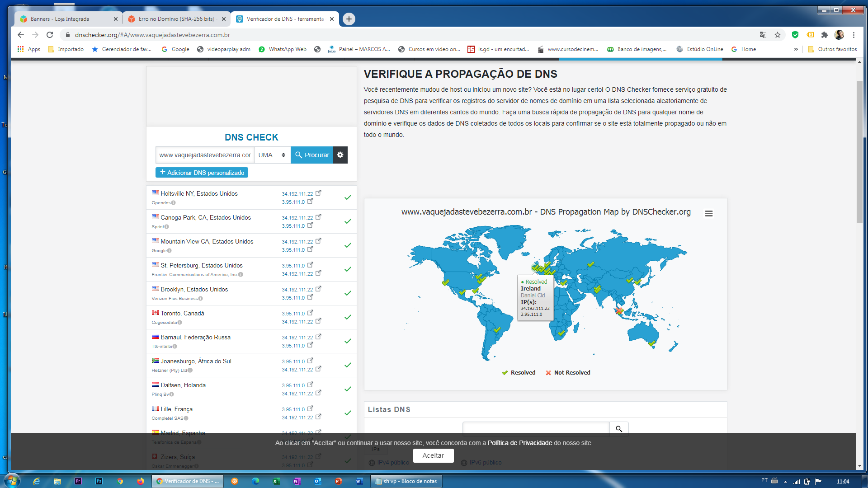Click the Translate page icon in address bar

point(763,35)
